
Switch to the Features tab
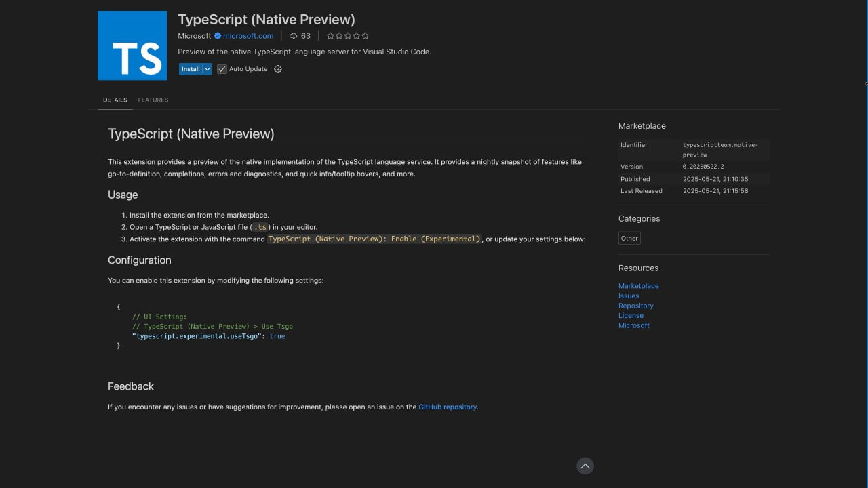pos(153,100)
